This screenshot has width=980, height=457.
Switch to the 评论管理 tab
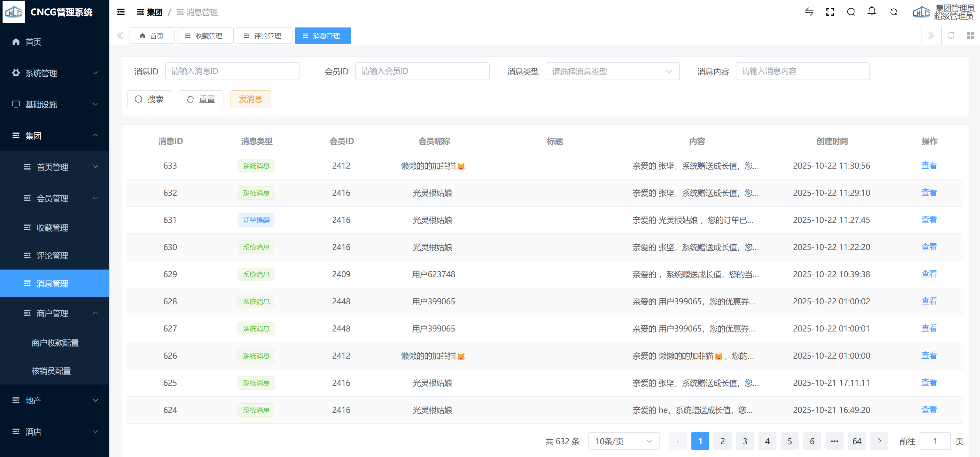[x=264, y=36]
